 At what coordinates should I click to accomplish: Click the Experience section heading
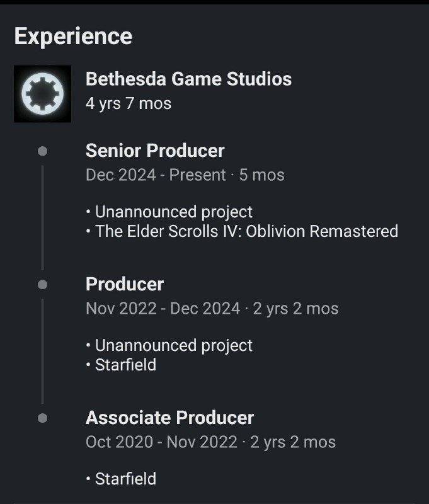[x=73, y=37]
